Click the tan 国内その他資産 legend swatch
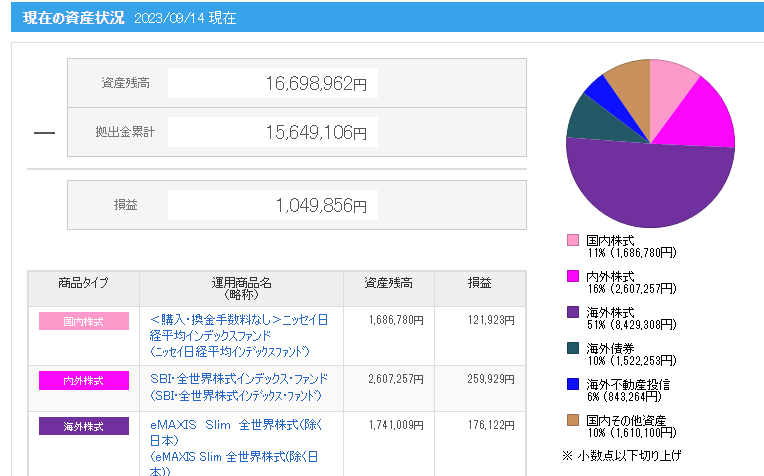This screenshot has width=764, height=476. [573, 420]
